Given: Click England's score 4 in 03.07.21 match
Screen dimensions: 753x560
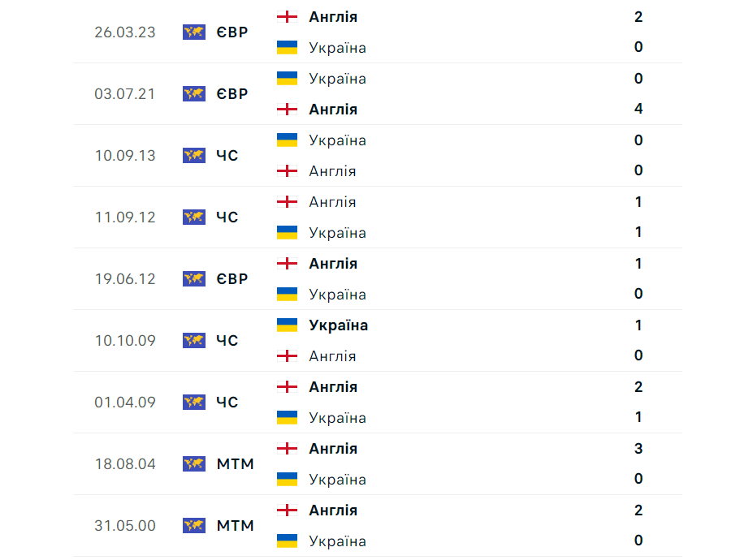Looking at the screenshot, I should [638, 109].
